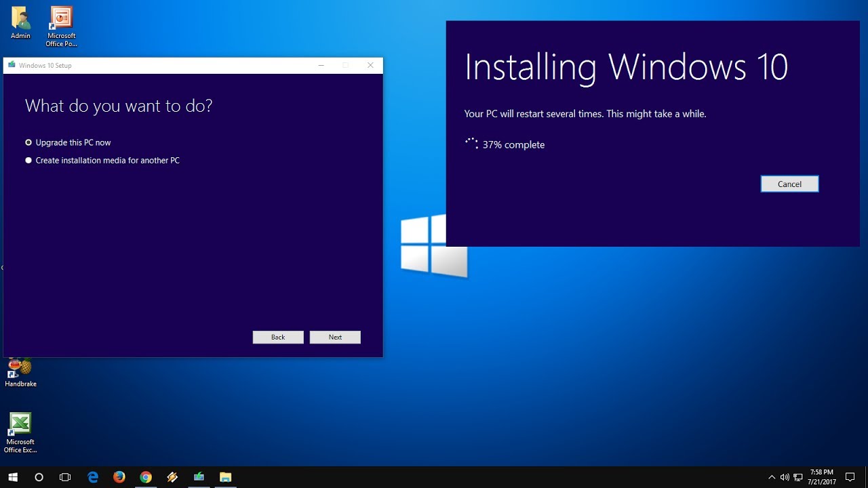Open Cortana search circle on the taskbar
This screenshot has width=868, height=488.
pyautogui.click(x=39, y=477)
